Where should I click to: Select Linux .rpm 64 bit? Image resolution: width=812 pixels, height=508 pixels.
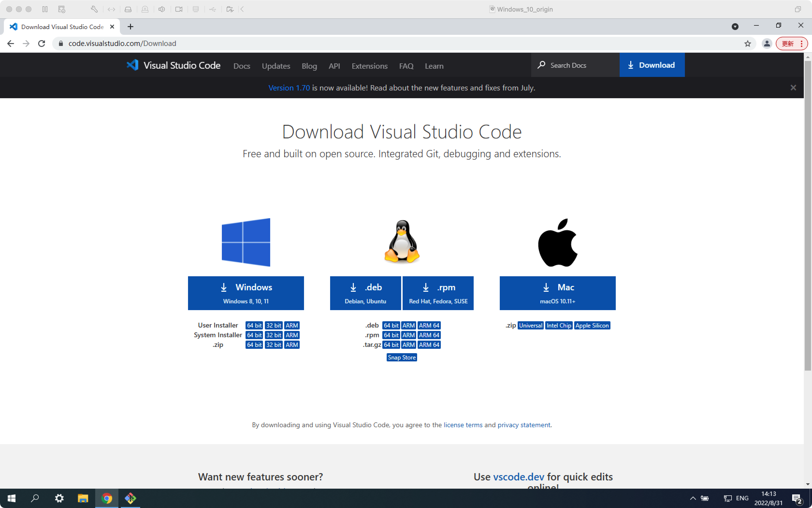click(x=391, y=335)
